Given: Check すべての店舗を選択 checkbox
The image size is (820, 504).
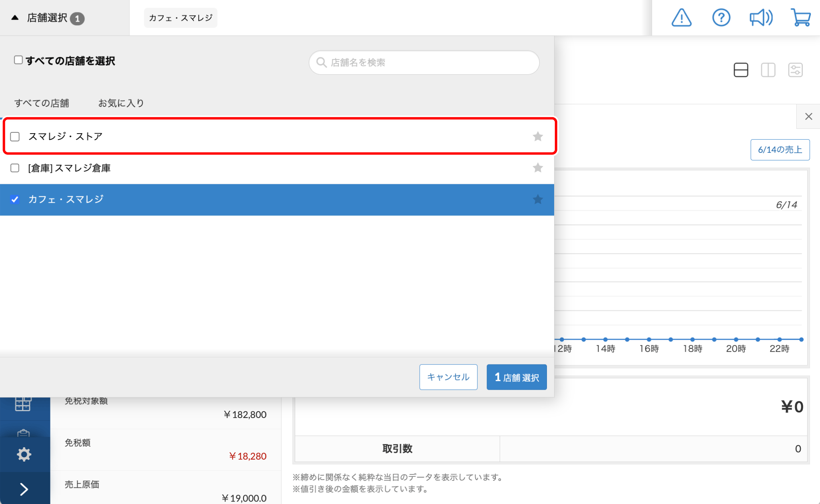Looking at the screenshot, I should (x=18, y=60).
